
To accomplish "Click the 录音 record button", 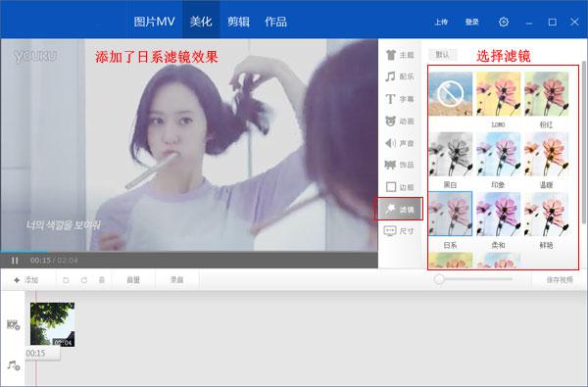I will (x=177, y=280).
